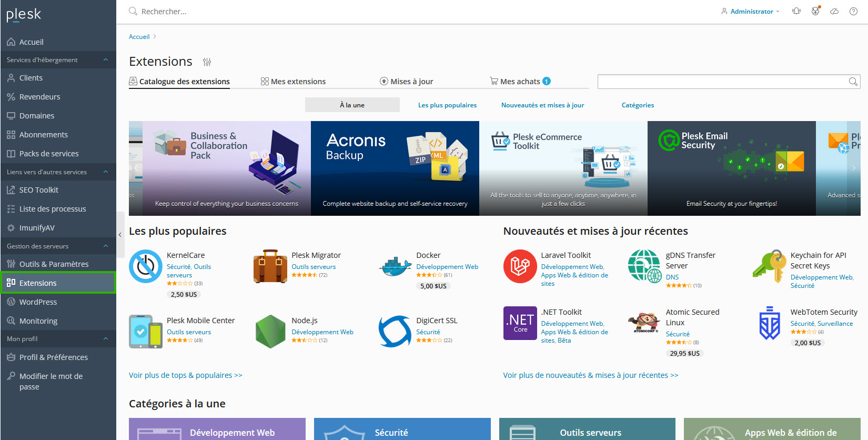Open the Business & Collaboration Pack banner

pyautogui.click(x=227, y=168)
